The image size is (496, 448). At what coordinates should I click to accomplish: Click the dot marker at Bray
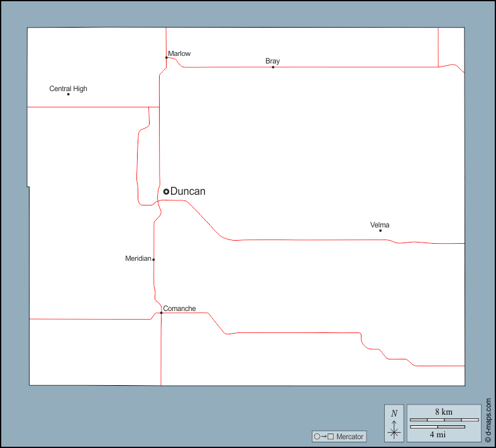(273, 67)
